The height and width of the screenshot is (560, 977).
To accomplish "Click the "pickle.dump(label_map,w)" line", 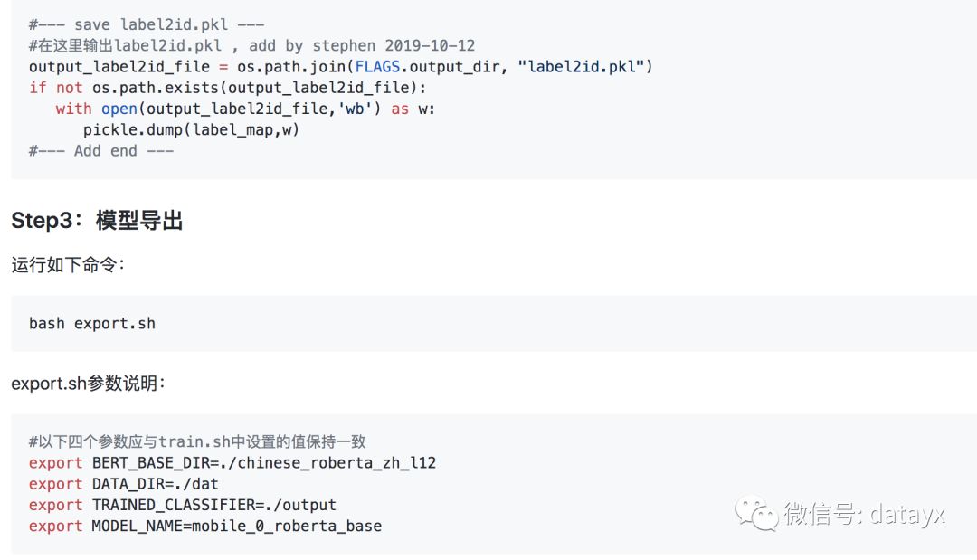I will click(x=191, y=130).
